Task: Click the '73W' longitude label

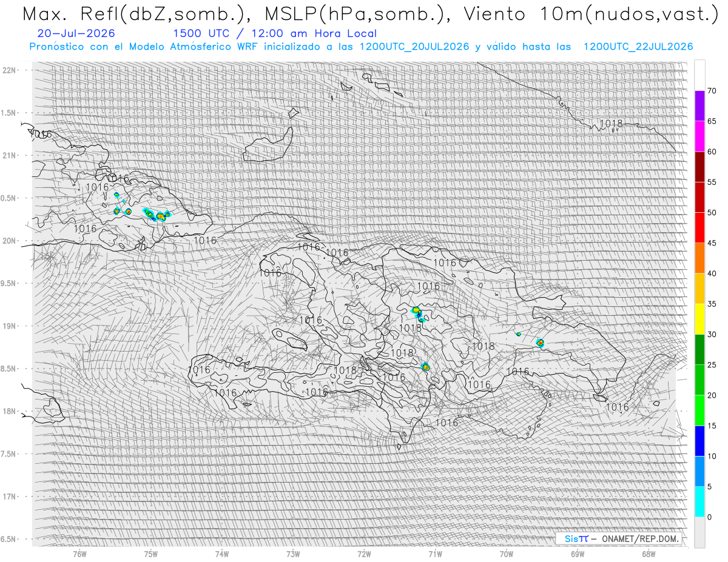Action: (x=293, y=554)
